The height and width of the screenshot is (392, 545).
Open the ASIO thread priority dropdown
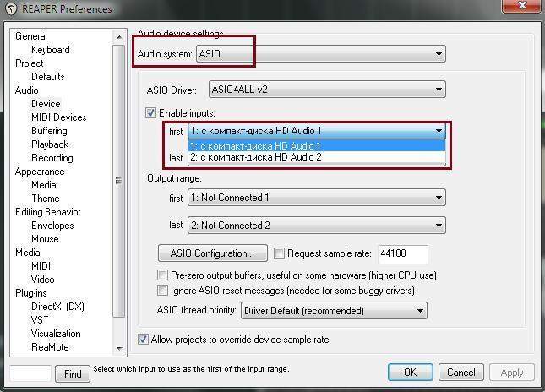coord(334,311)
